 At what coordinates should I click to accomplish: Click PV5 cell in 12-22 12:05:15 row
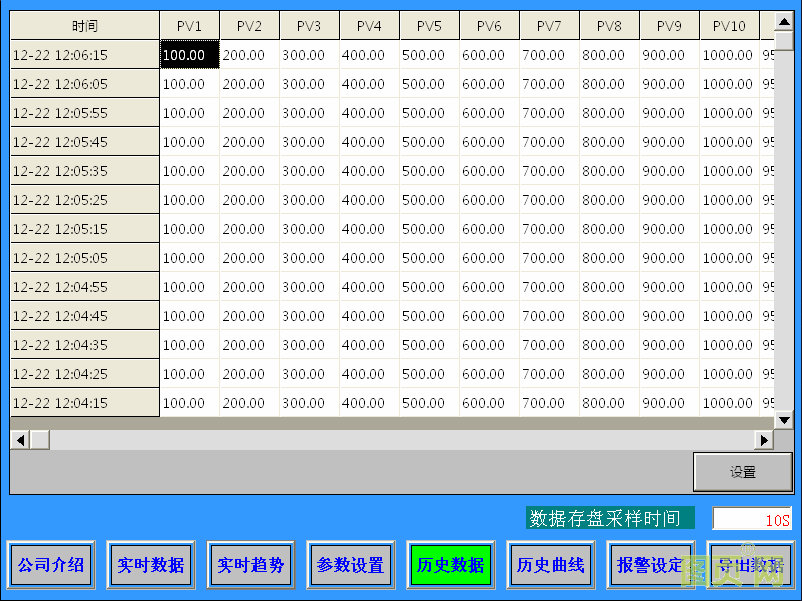pos(429,229)
